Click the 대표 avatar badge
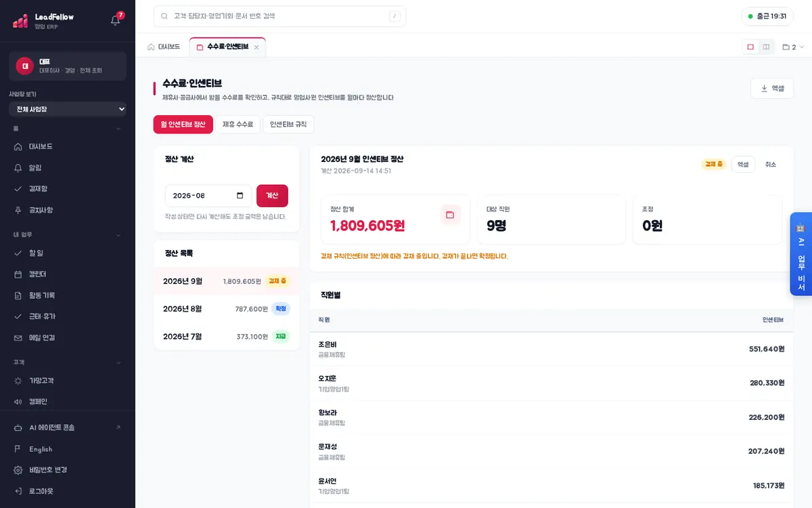This screenshot has height=508, width=812. coord(25,66)
